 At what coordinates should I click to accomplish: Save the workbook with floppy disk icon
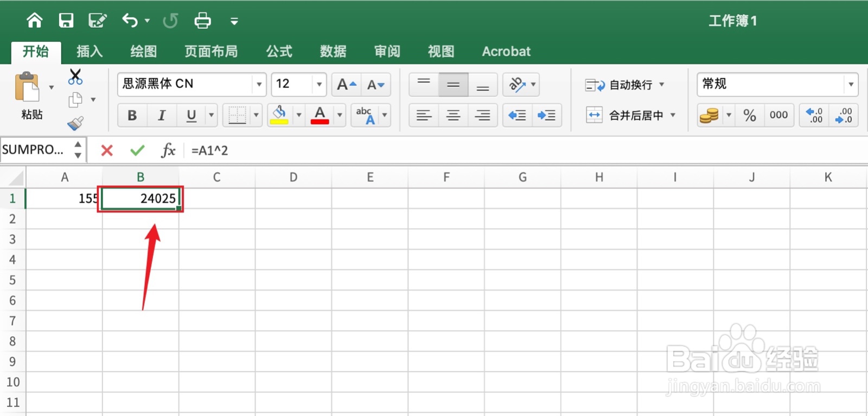(x=66, y=21)
